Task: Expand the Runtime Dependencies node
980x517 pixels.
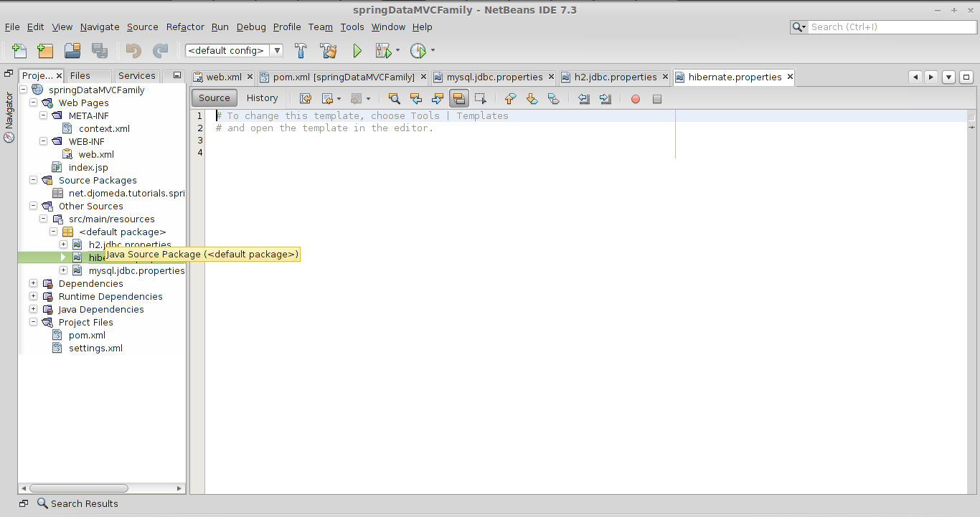Action: coord(33,297)
